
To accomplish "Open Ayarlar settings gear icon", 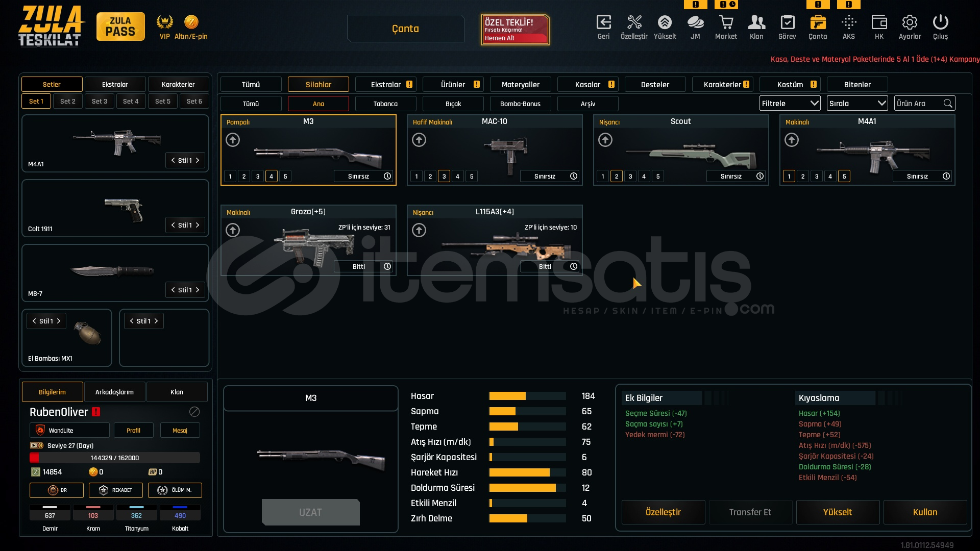I will click(x=910, y=23).
